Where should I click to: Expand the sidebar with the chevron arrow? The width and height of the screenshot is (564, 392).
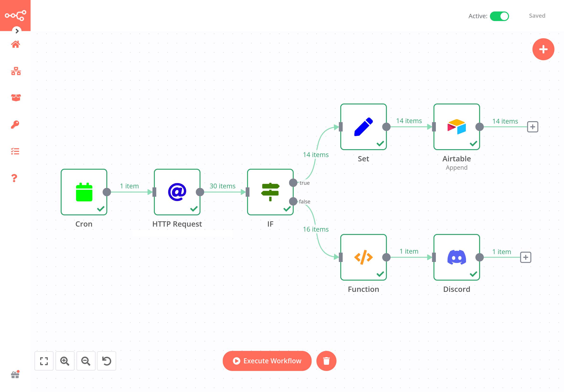[17, 31]
